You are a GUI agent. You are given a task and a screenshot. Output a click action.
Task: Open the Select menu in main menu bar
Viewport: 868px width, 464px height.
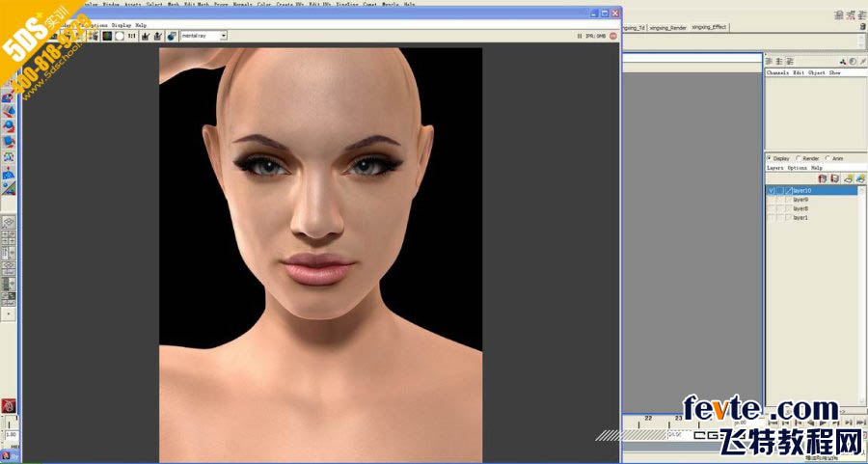[x=154, y=4]
